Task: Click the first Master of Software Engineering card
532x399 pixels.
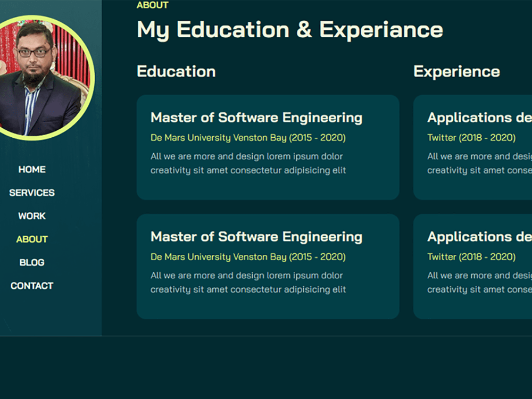Action: point(268,147)
